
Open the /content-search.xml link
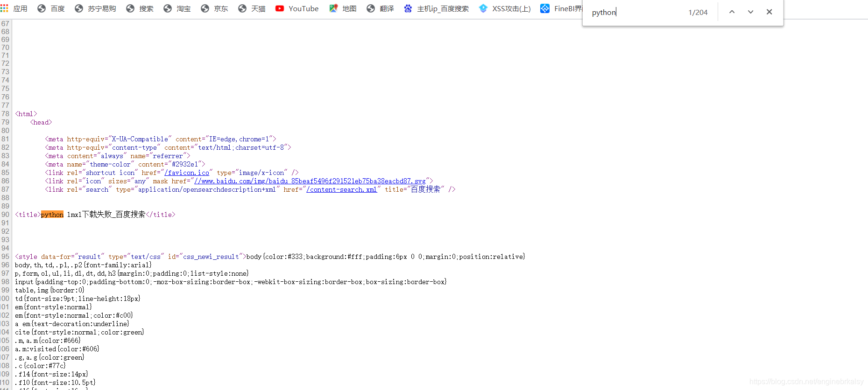(x=341, y=189)
